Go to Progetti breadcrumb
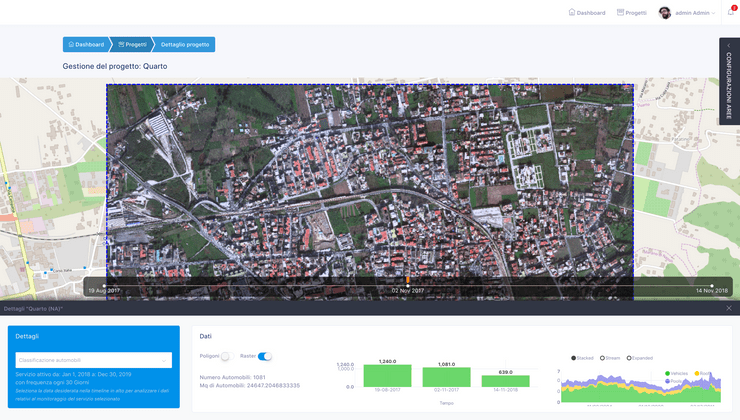The width and height of the screenshot is (740, 420). 133,44
